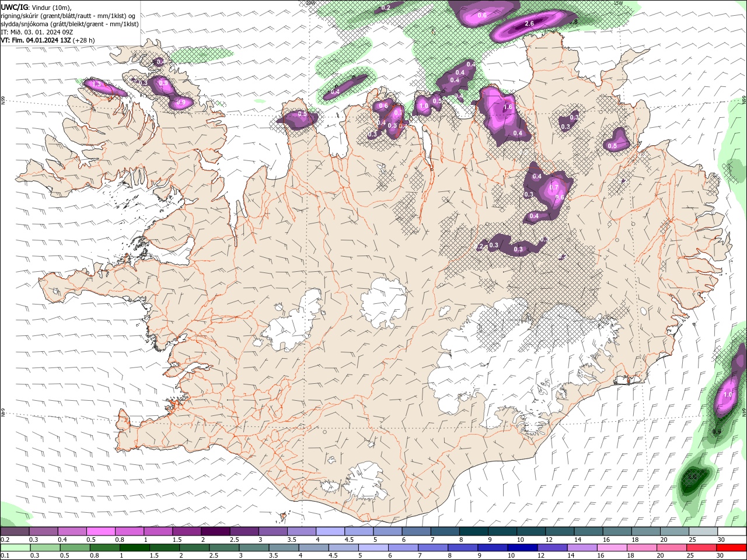This screenshot has width=747, height=560.
Task: Click the '2.6' precipitation value on the map
Action: tap(529, 24)
